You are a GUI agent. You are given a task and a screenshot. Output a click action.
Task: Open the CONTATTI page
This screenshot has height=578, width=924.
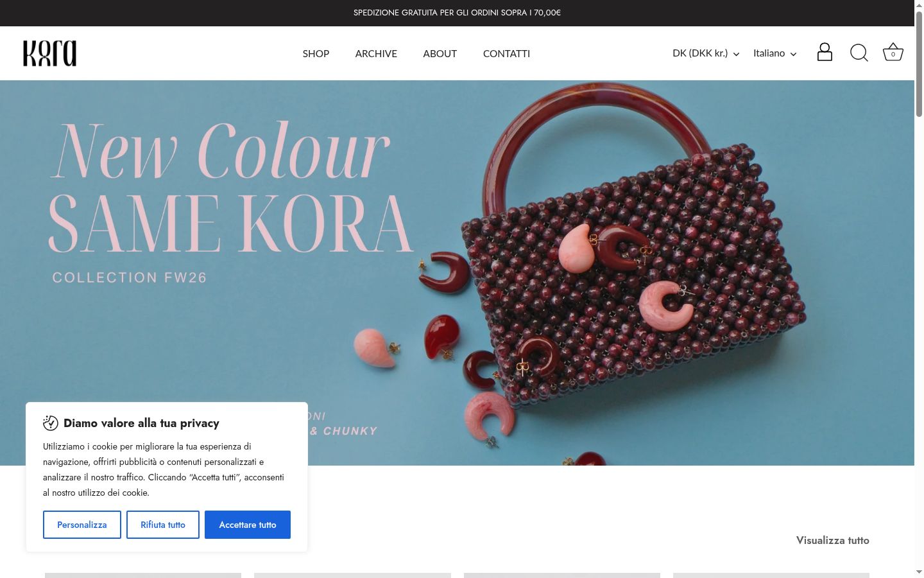tap(506, 53)
